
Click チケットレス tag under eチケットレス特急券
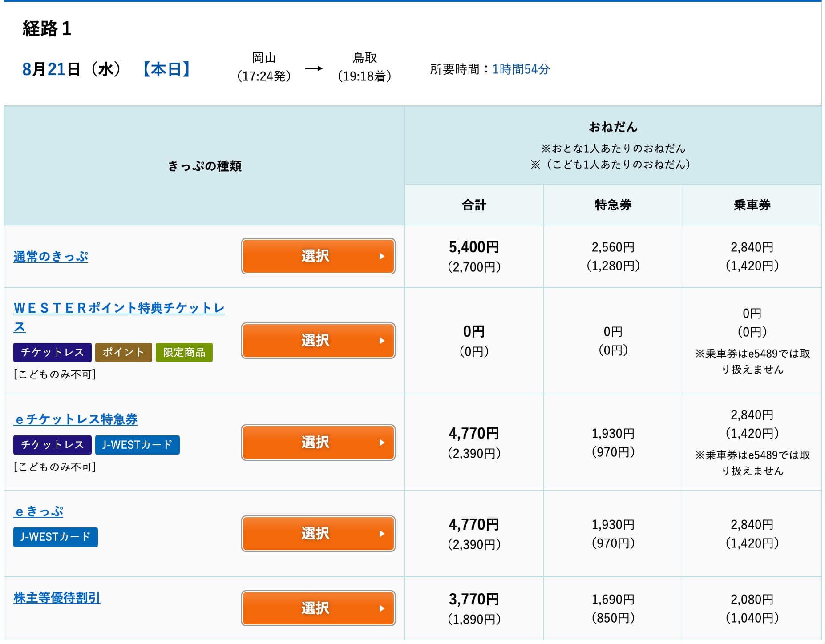53,445
